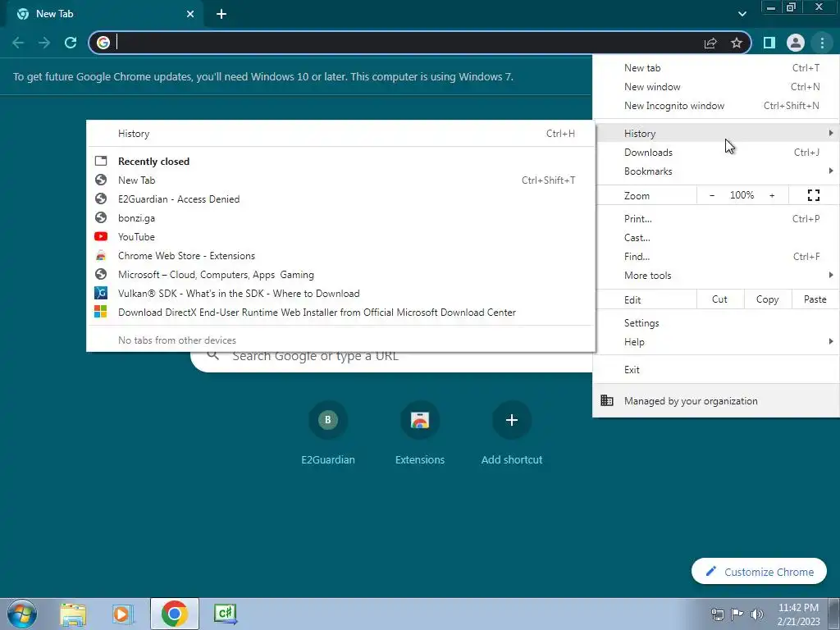Select New window menu item
Screen dimensions: 840x630
click(x=715, y=87)
